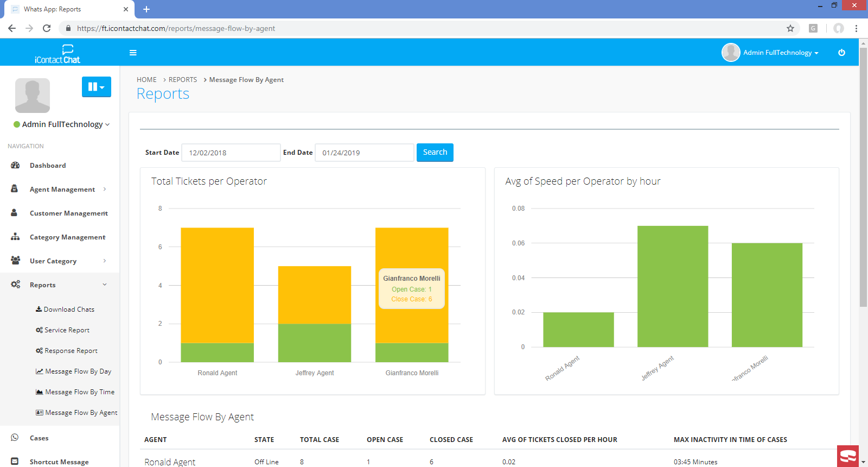The image size is (868, 467).
Task: Click Ronald Agent table row name
Action: point(170,462)
